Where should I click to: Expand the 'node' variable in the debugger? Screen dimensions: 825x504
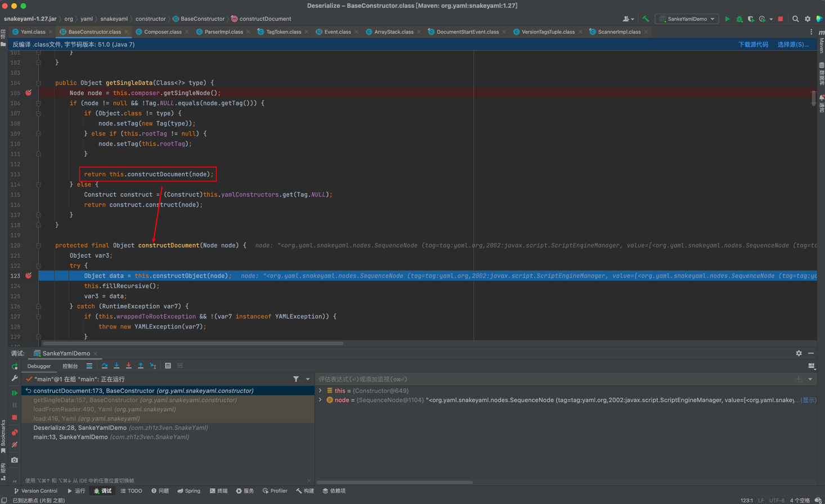(x=320, y=400)
